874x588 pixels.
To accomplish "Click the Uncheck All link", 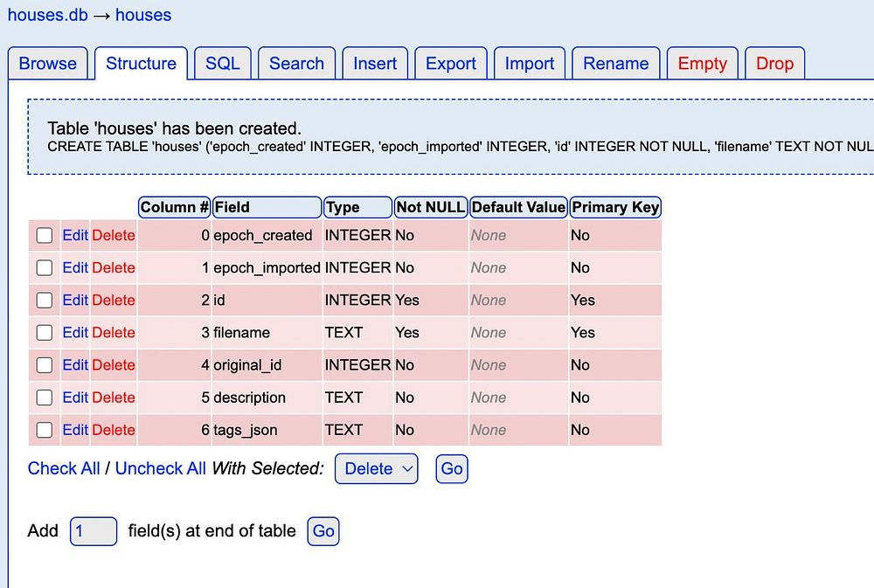I will 161,468.
